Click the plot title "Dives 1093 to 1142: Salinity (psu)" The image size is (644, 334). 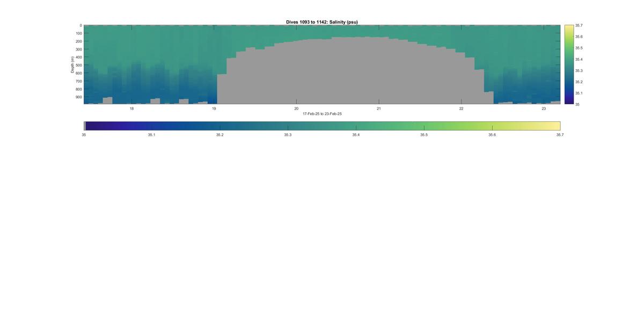(x=322, y=22)
